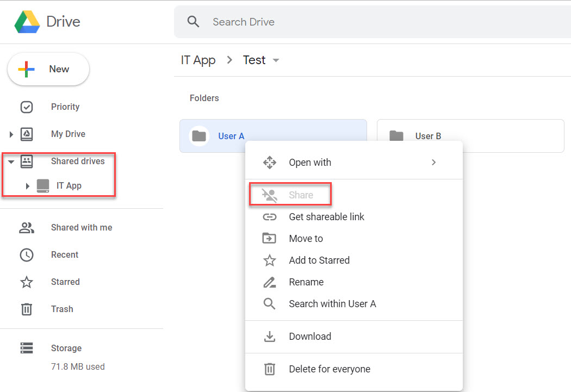The height and width of the screenshot is (392, 571).
Task: Click the Download icon in context menu
Action: click(x=270, y=336)
